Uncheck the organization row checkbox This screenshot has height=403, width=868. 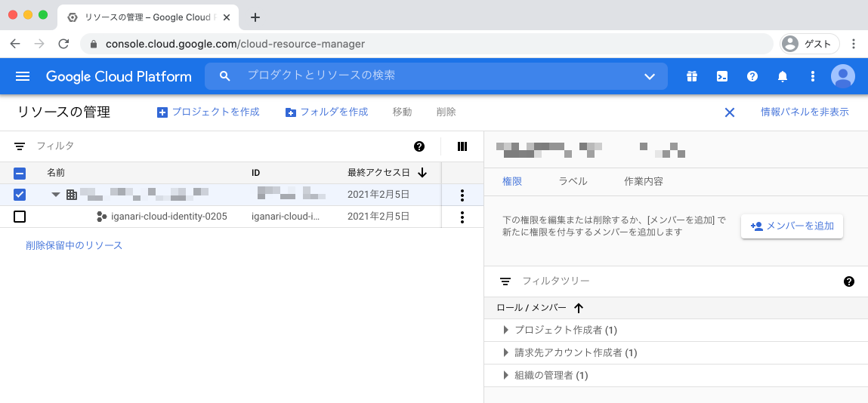point(20,195)
